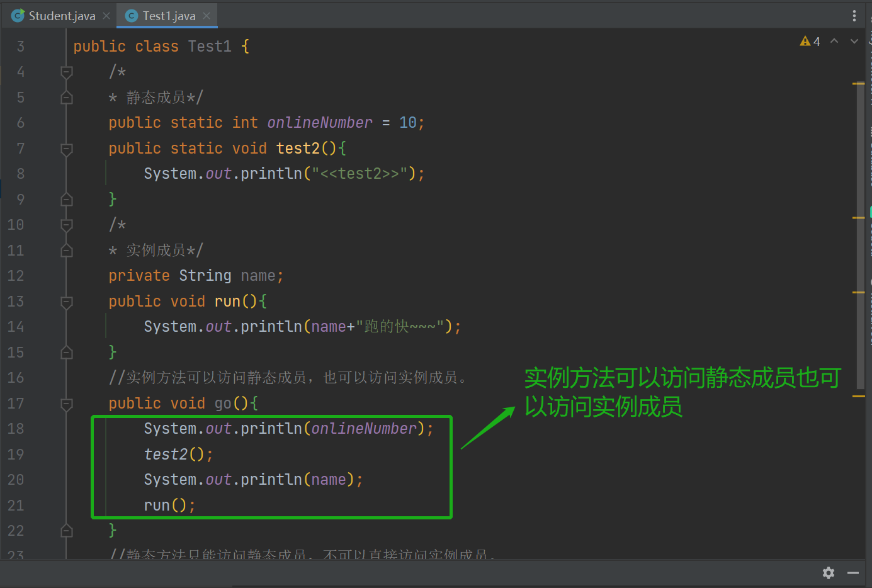Fold the run method on line 13
872x588 pixels.
[67, 302]
